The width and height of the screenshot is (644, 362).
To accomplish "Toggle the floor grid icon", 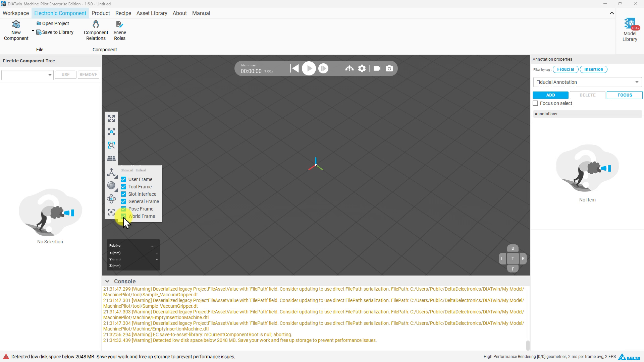I will coord(111,159).
